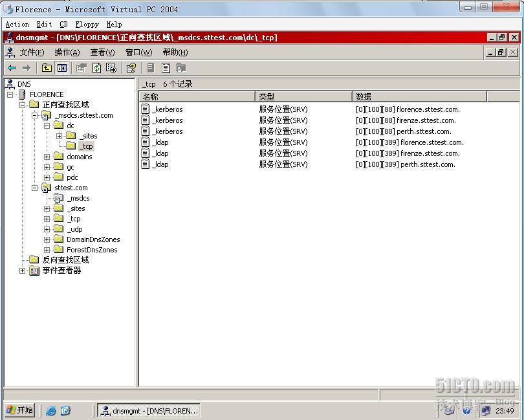
Task: Open the Virtual PC Floppy menu
Action: tap(87, 25)
